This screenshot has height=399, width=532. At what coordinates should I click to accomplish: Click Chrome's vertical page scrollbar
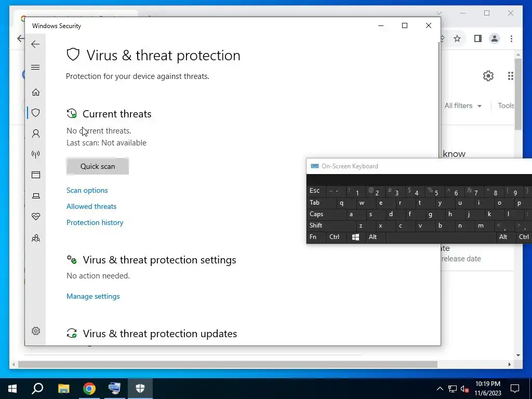tap(518, 94)
